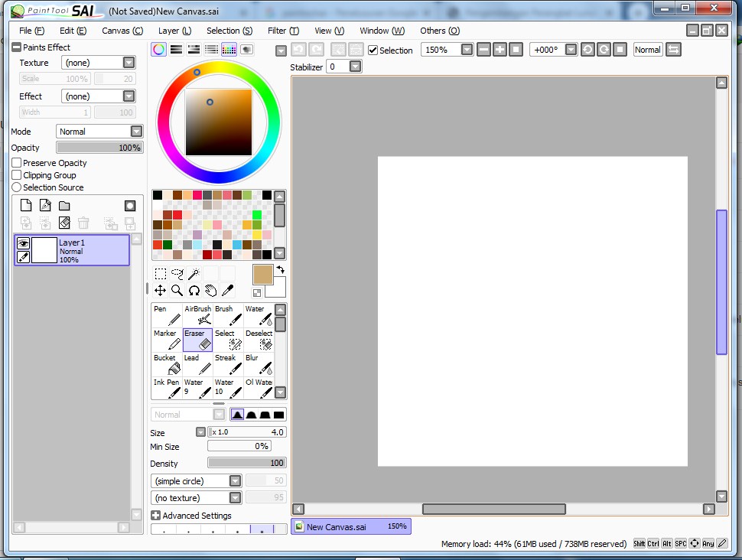Open the Texture dropdown in Paints Effect

[128, 62]
